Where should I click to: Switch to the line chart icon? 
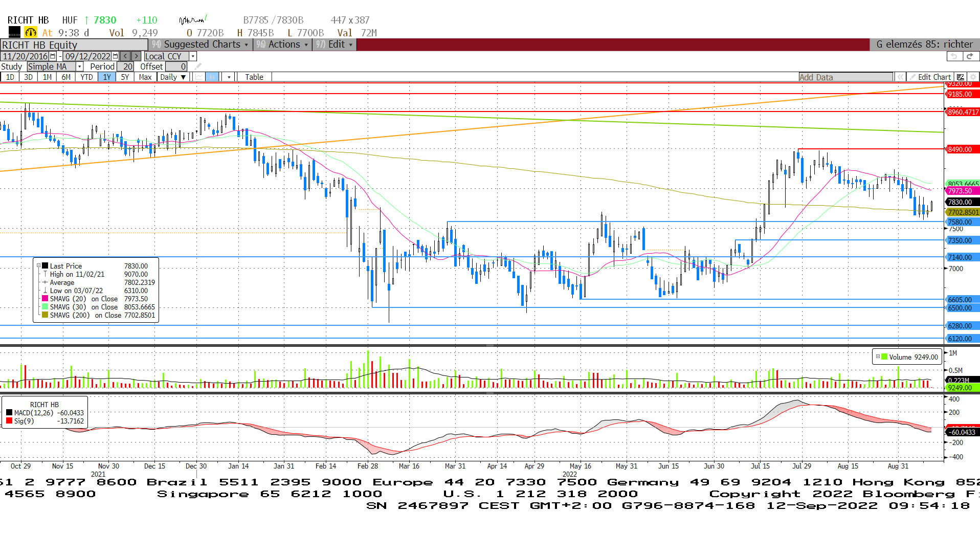[199, 77]
